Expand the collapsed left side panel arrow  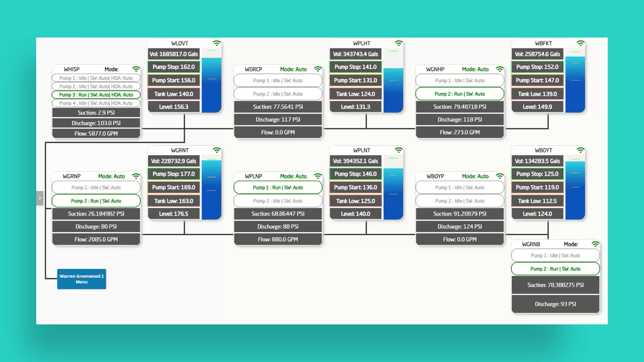pyautogui.click(x=40, y=198)
